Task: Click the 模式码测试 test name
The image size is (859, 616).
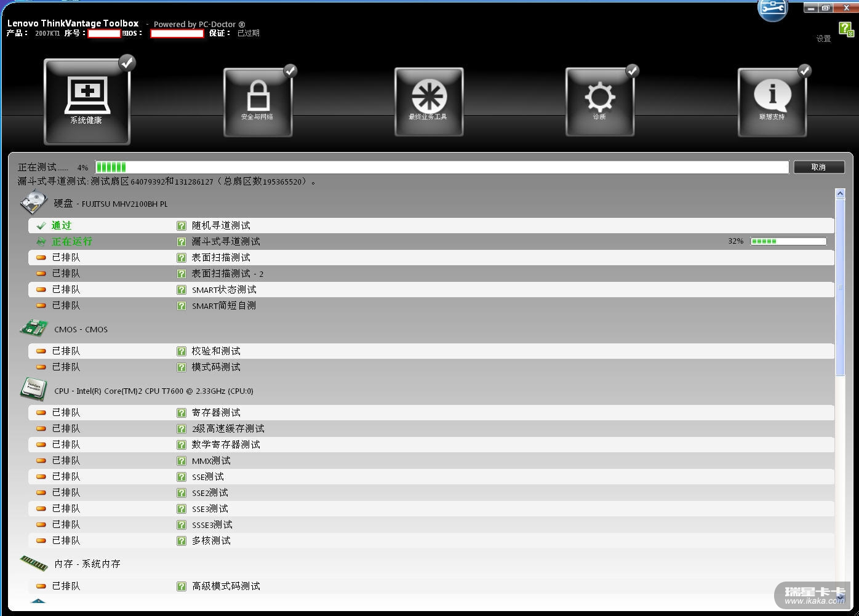Action: pyautogui.click(x=216, y=367)
